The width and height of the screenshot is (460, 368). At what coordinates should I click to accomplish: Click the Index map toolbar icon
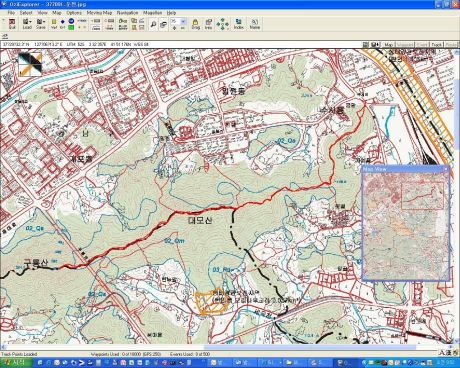(238, 24)
